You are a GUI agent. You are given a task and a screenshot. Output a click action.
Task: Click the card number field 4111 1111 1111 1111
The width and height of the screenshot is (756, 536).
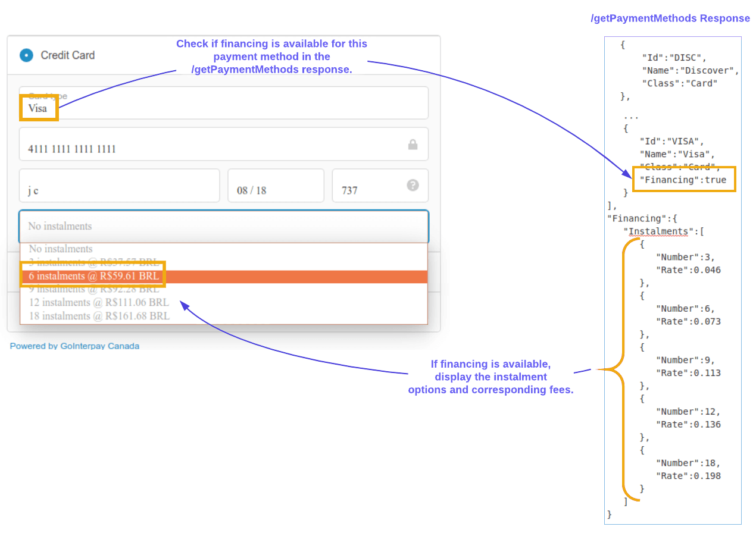223,144
